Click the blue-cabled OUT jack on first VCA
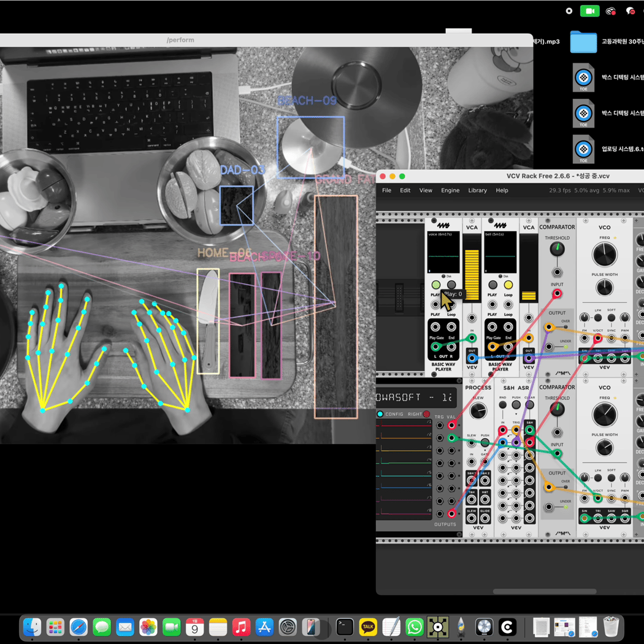 pos(472,358)
